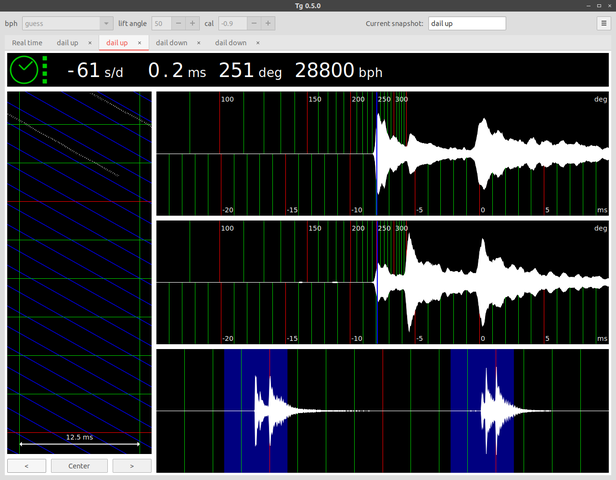Click the lift angle value field
This screenshot has width=616, height=480.
161,24
